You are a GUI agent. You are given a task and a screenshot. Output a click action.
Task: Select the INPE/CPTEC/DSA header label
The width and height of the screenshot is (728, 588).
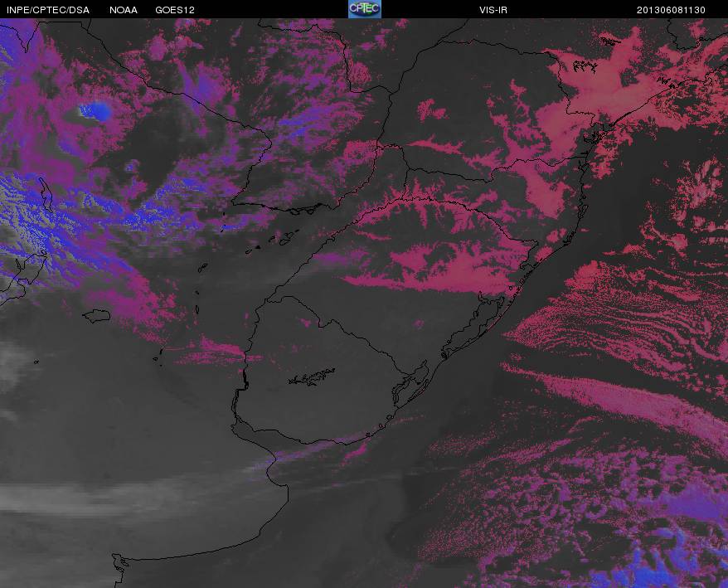click(48, 10)
